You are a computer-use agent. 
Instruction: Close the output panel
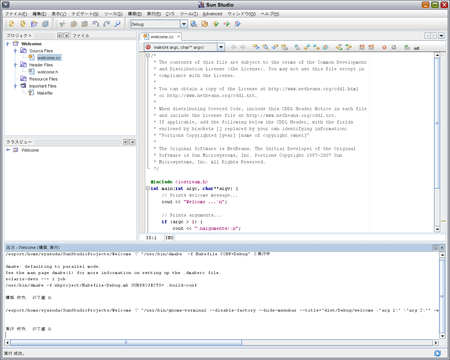442,247
